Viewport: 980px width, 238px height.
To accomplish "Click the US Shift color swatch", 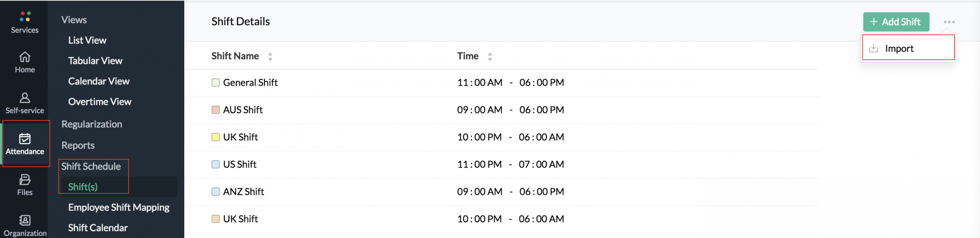I will pos(216,165).
